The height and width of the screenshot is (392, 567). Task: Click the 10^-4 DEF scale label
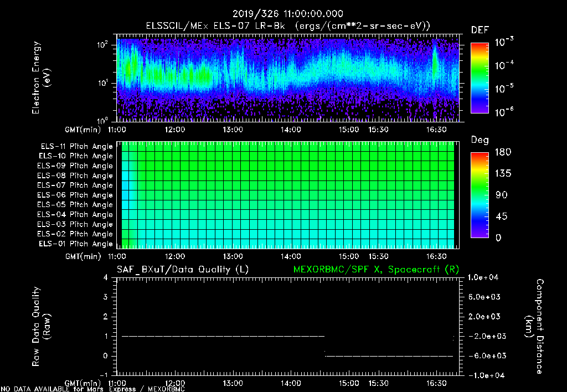[504, 65]
